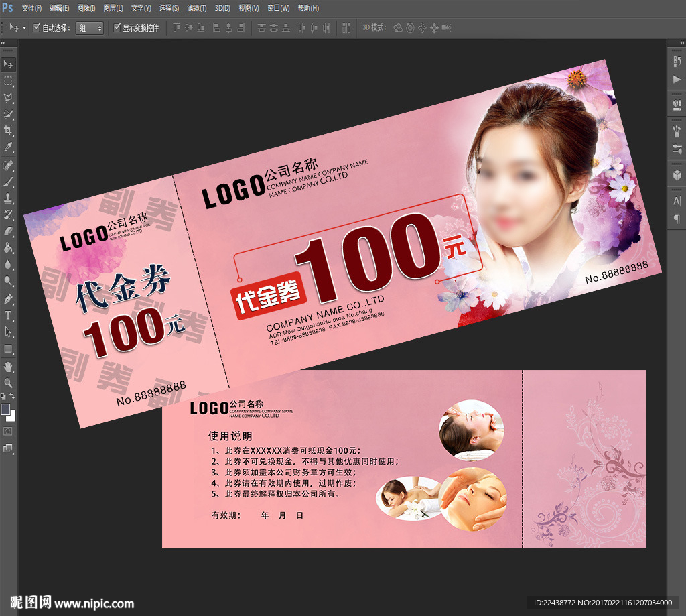Image resolution: width=686 pixels, height=616 pixels.
Task: Select the Crop tool
Action: [8, 131]
